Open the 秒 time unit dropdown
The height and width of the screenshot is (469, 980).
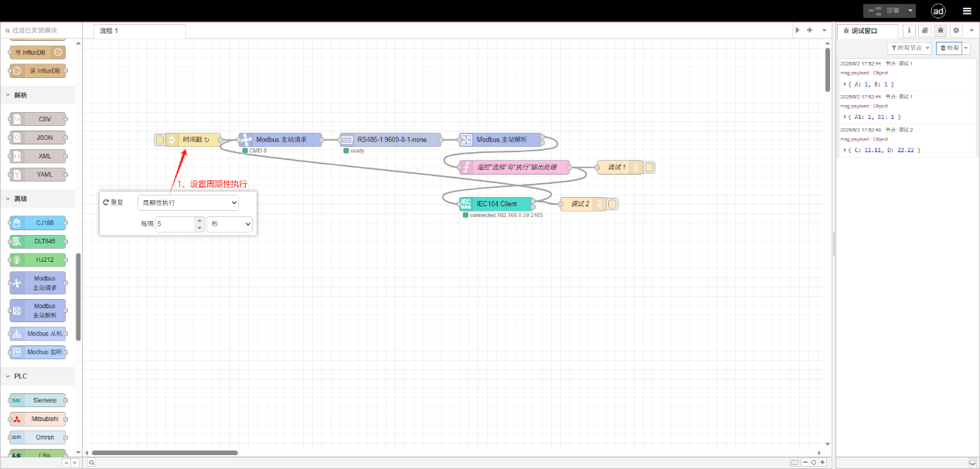coord(230,224)
